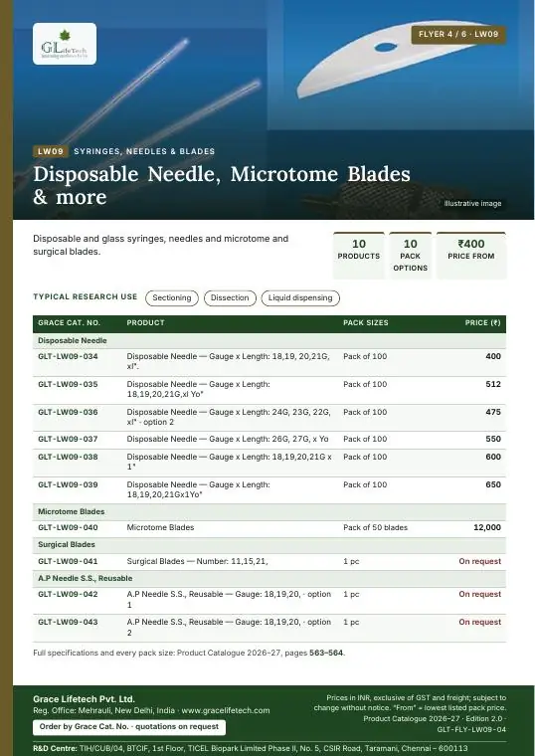Image resolution: width=535 pixels, height=756 pixels.
Task: Click price 650 for GLT-LW09-039
Action: 493,485
